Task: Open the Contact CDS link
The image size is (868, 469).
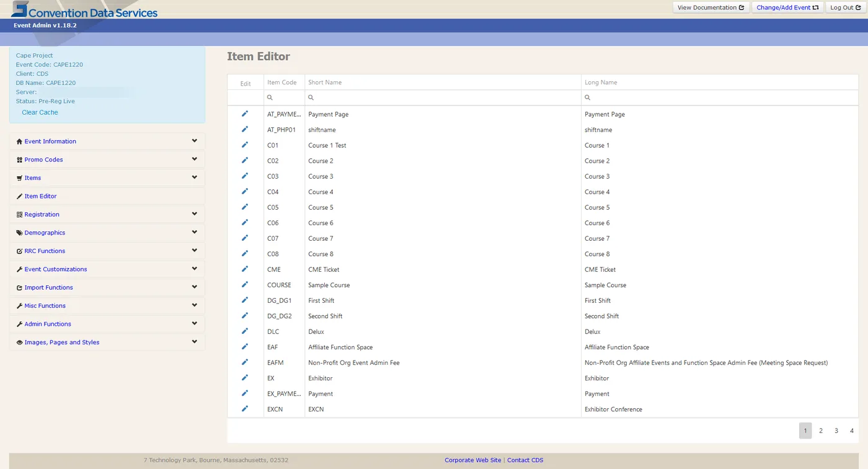Action: click(x=525, y=460)
